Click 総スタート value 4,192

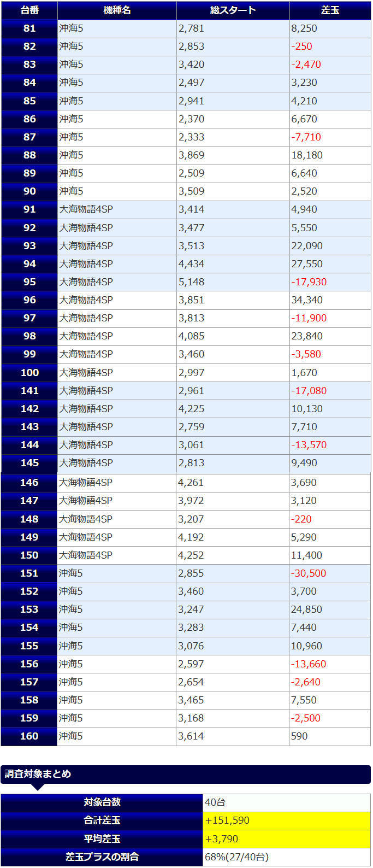pos(191,537)
